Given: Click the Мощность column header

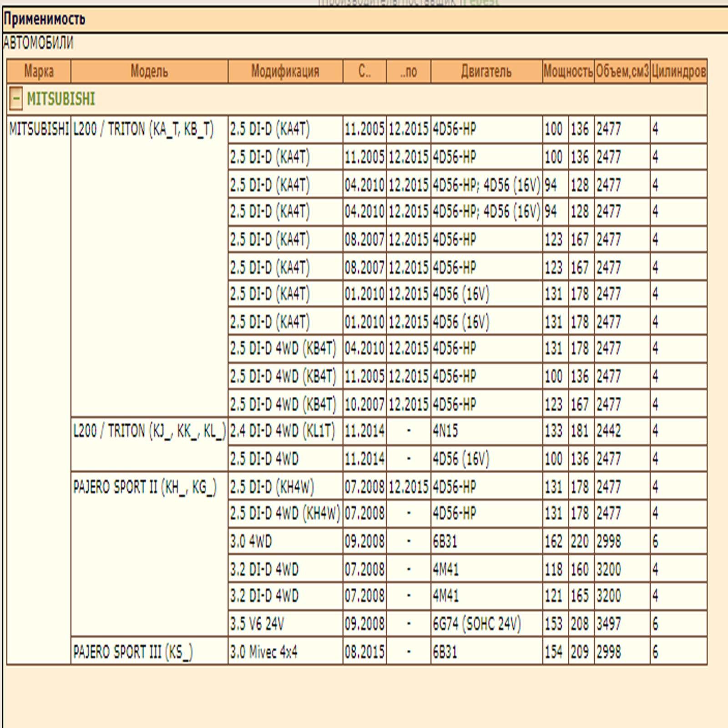Looking at the screenshot, I should click(568, 71).
